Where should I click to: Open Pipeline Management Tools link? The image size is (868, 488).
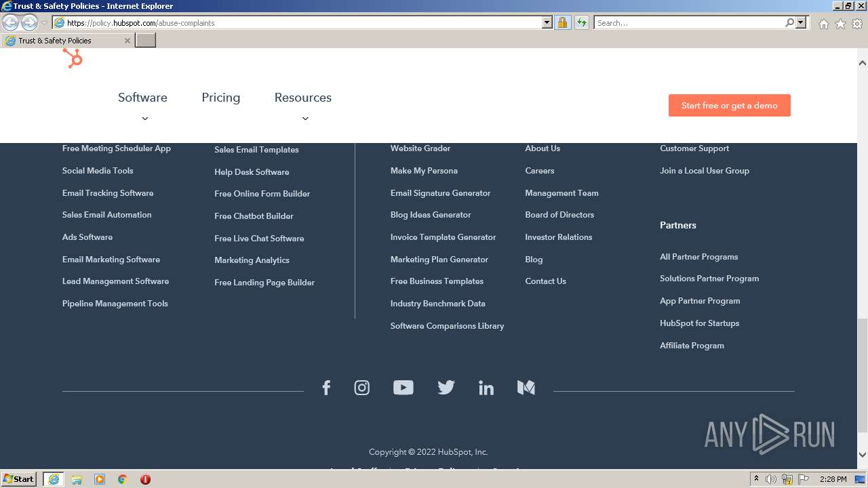[115, 304]
